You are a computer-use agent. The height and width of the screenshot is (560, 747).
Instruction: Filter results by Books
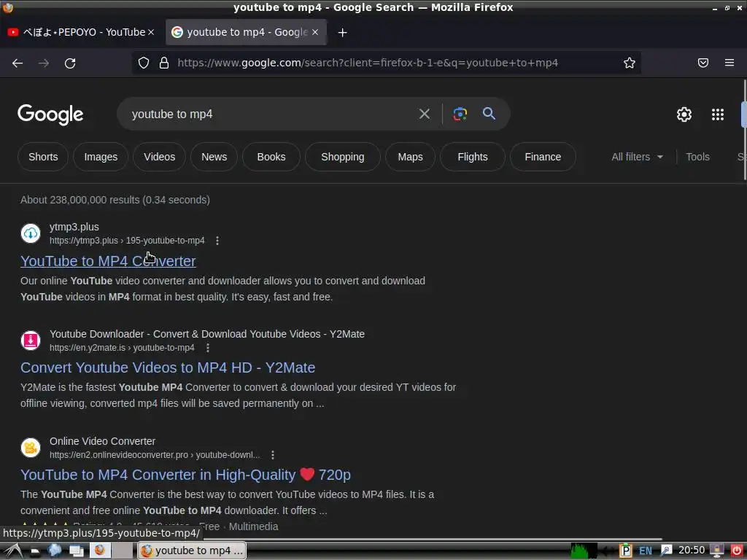[x=271, y=157]
